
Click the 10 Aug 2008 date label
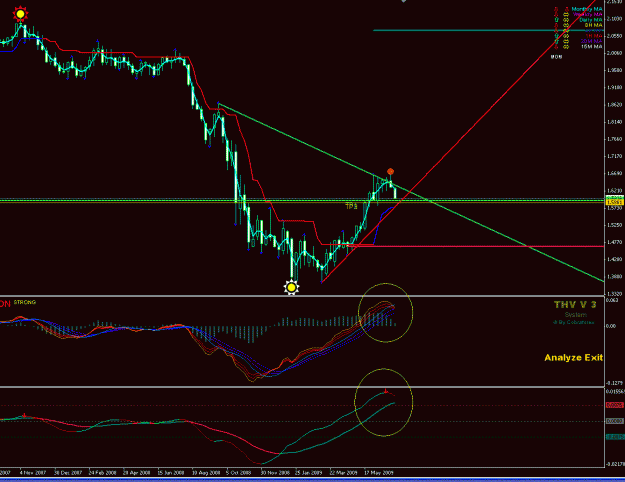click(206, 473)
